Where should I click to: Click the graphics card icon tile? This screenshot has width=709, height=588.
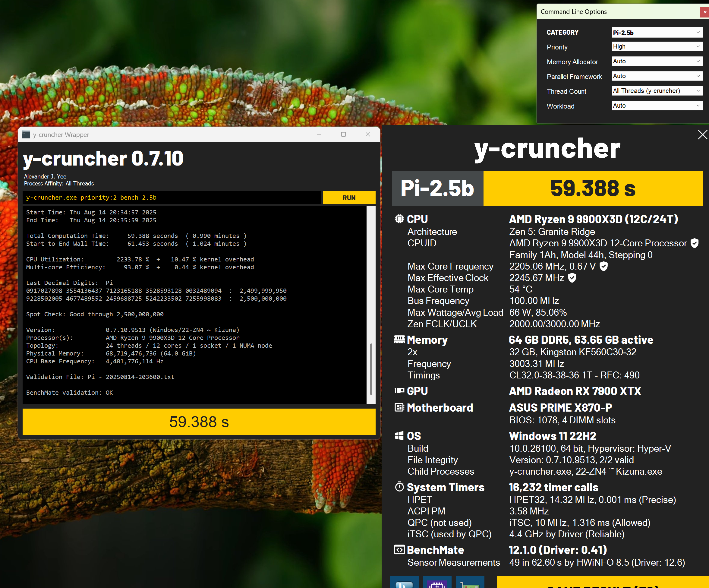coord(470,583)
